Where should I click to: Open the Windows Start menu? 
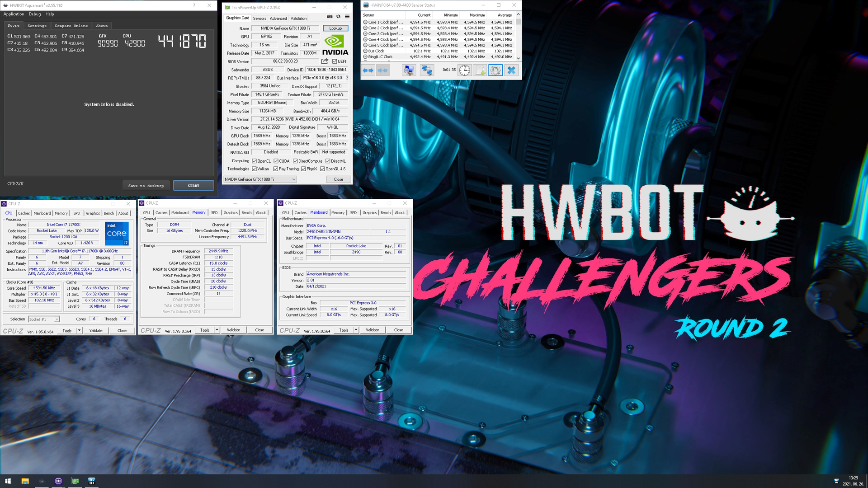click(x=8, y=481)
